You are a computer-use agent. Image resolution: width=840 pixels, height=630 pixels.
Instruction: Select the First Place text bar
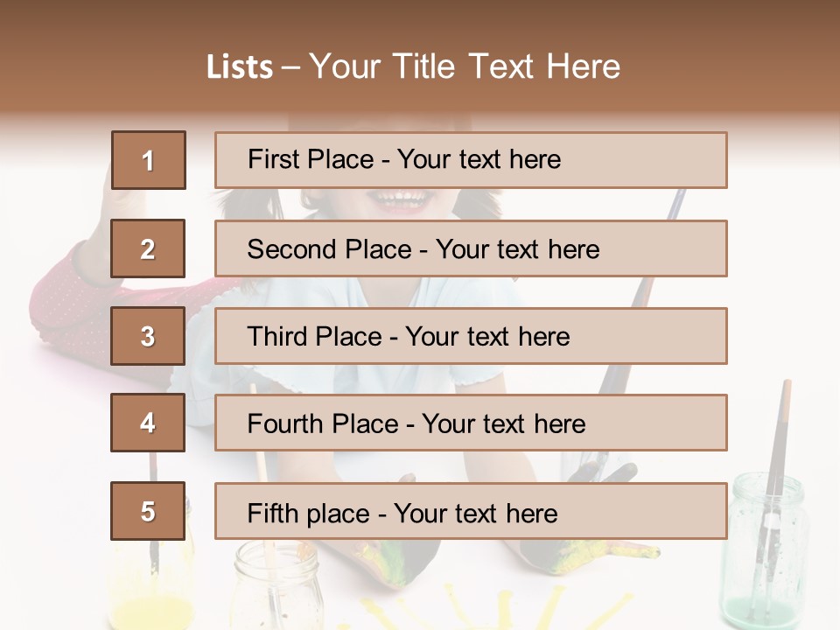pos(471,160)
